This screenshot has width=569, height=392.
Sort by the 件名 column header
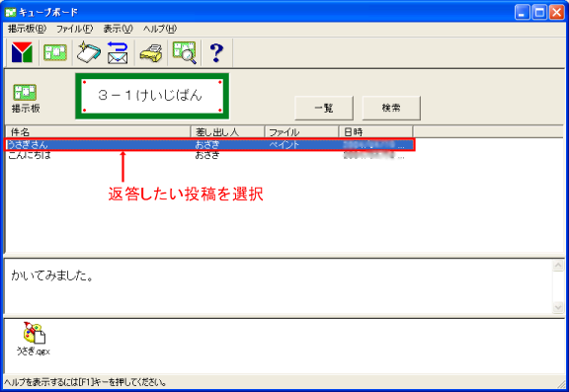pyautogui.click(x=98, y=131)
